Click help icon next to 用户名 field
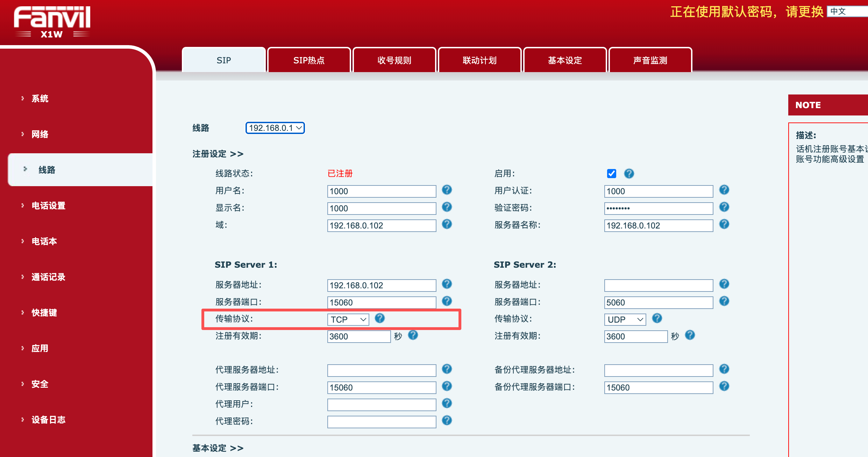 point(447,190)
